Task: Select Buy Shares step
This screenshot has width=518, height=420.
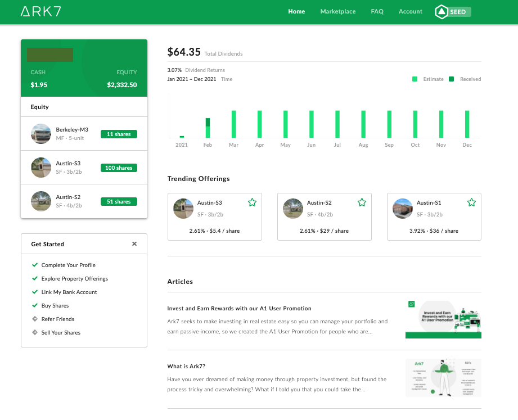Action: (55, 306)
